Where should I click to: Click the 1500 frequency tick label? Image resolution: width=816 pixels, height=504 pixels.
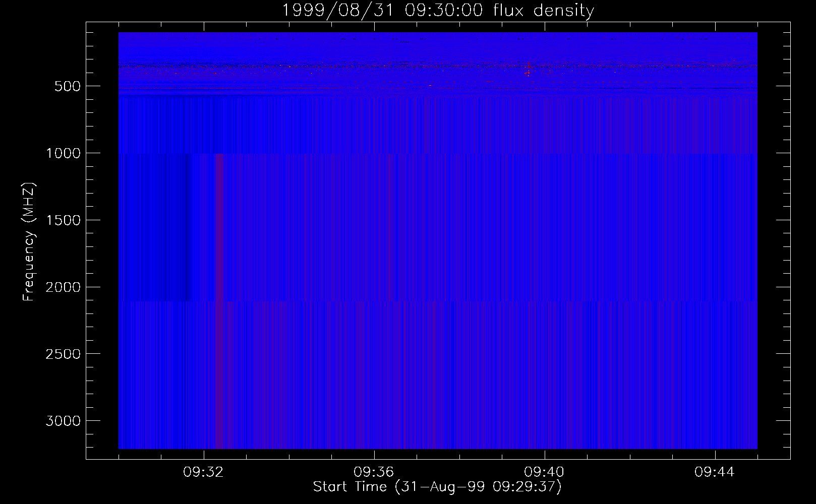pos(63,220)
